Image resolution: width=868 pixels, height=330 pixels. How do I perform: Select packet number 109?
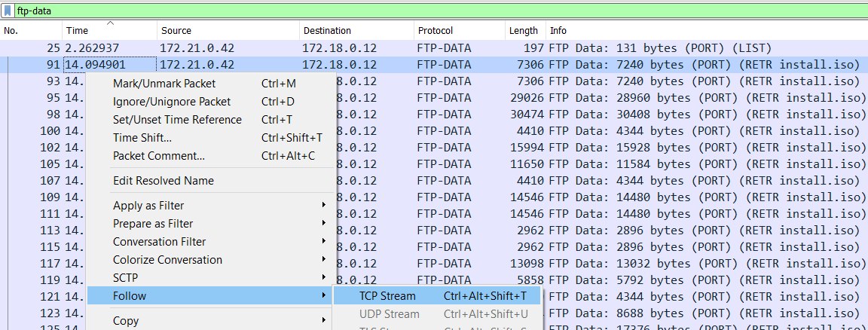(50, 197)
